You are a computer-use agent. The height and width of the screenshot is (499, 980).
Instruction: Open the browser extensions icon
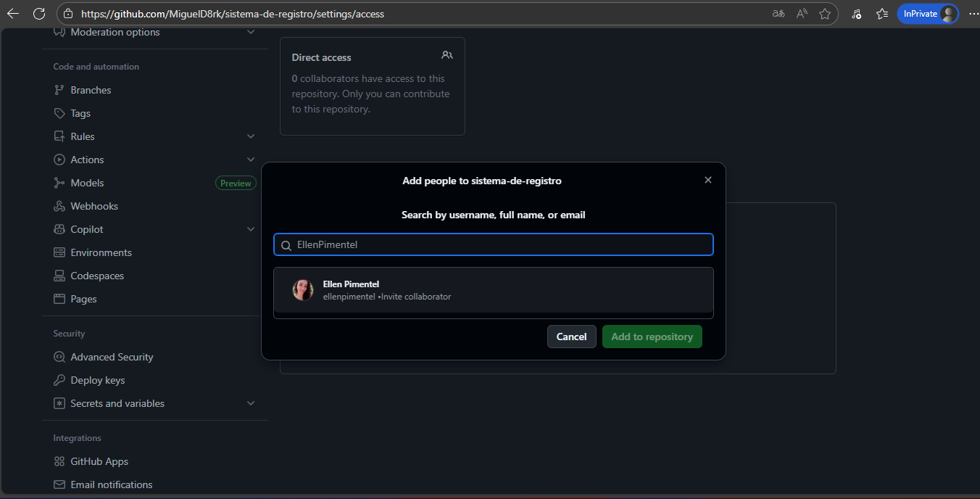coord(856,14)
